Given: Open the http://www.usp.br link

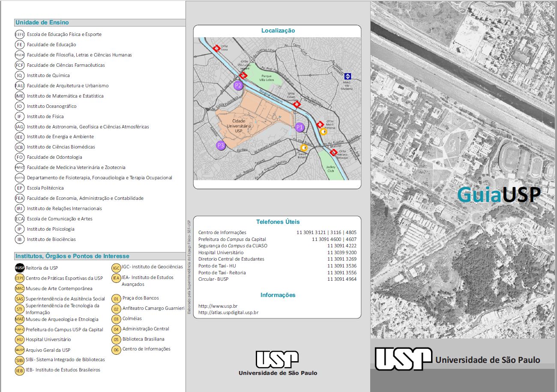Looking at the screenshot, I should click(218, 306).
